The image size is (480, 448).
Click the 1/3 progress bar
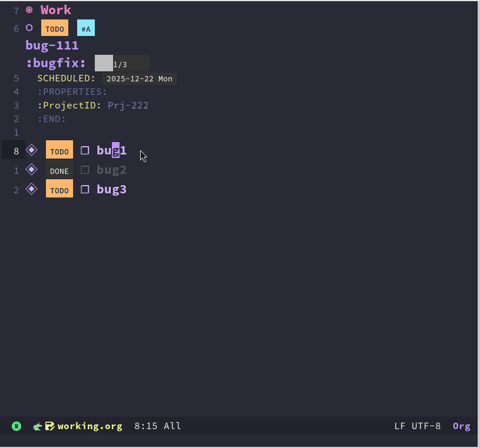tap(122, 64)
